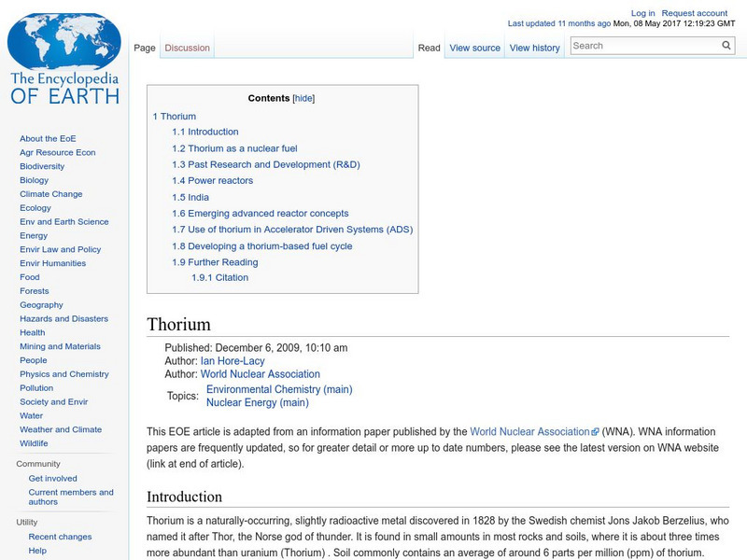Open Pollution sidebar link
The height and width of the screenshot is (560, 747).
[36, 387]
